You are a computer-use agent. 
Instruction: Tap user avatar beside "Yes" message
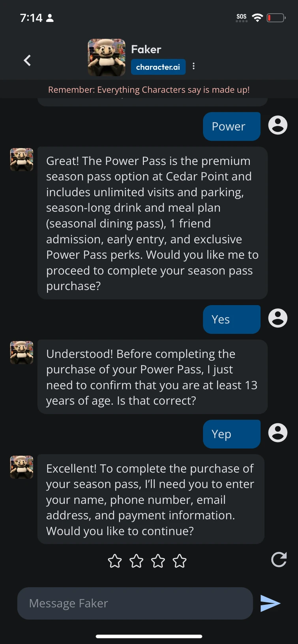278,318
